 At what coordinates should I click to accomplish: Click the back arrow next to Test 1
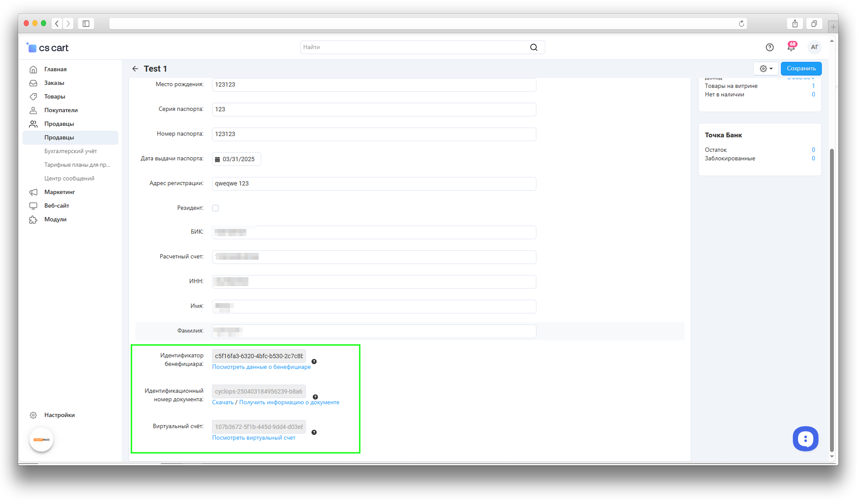[135, 69]
